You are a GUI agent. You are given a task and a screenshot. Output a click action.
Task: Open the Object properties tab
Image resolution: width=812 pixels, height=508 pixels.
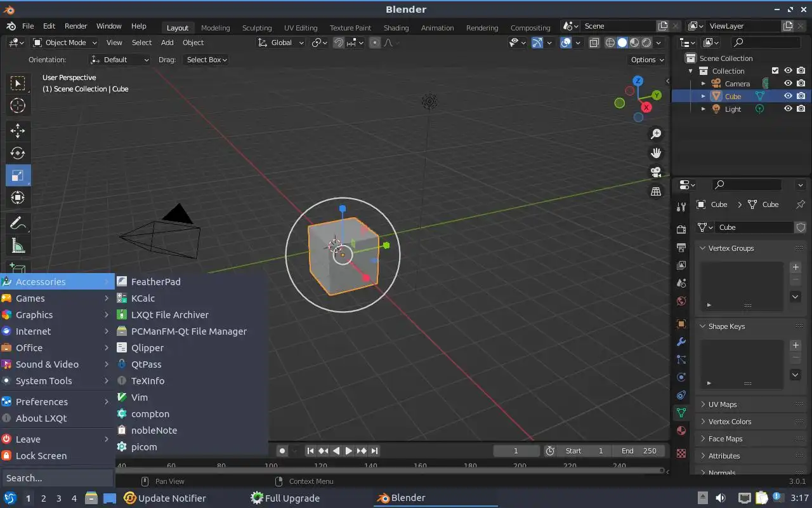681,324
